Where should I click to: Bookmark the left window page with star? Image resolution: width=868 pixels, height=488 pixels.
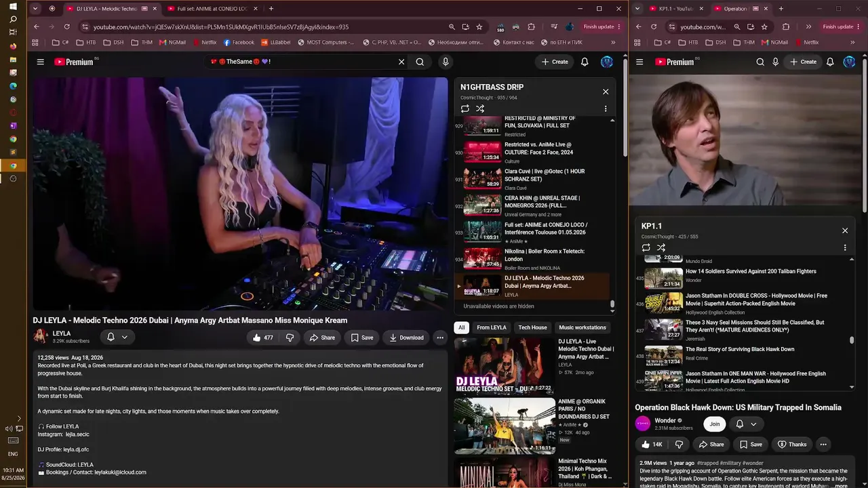coord(479,26)
